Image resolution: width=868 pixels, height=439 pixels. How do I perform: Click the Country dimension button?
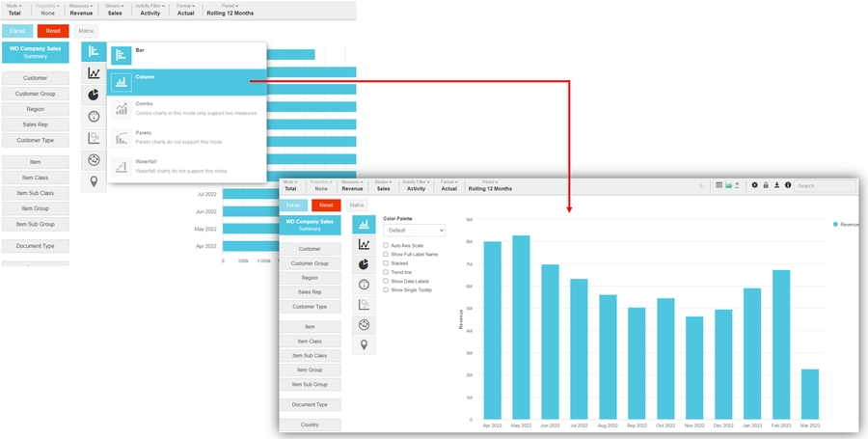[310, 425]
